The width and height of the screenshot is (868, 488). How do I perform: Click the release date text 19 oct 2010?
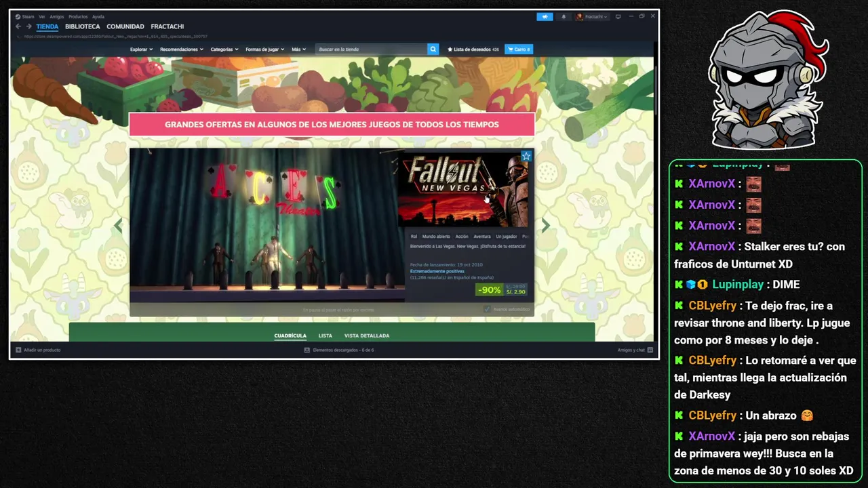pyautogui.click(x=446, y=264)
